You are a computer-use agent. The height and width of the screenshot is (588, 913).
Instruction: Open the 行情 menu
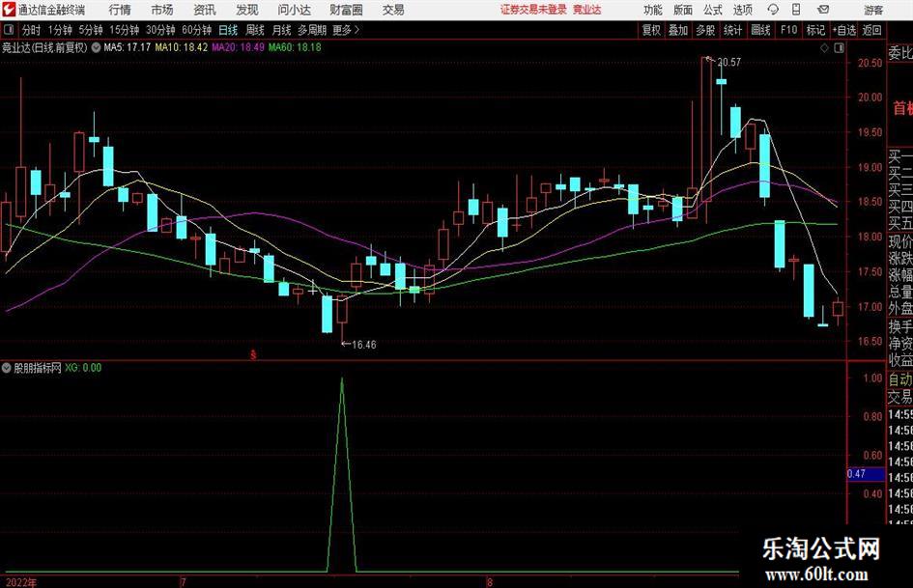pos(120,10)
